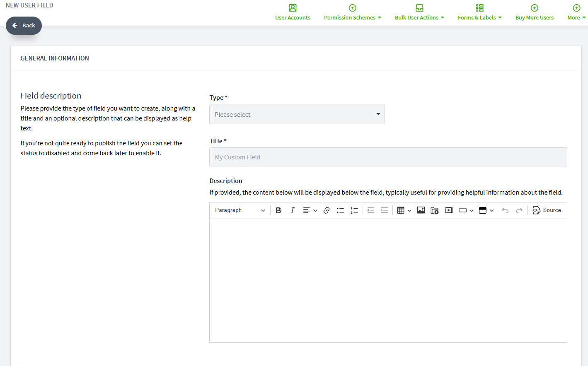Image resolution: width=588 pixels, height=366 pixels.
Task: Open the file manager icon in toolbar
Action: 435,210
